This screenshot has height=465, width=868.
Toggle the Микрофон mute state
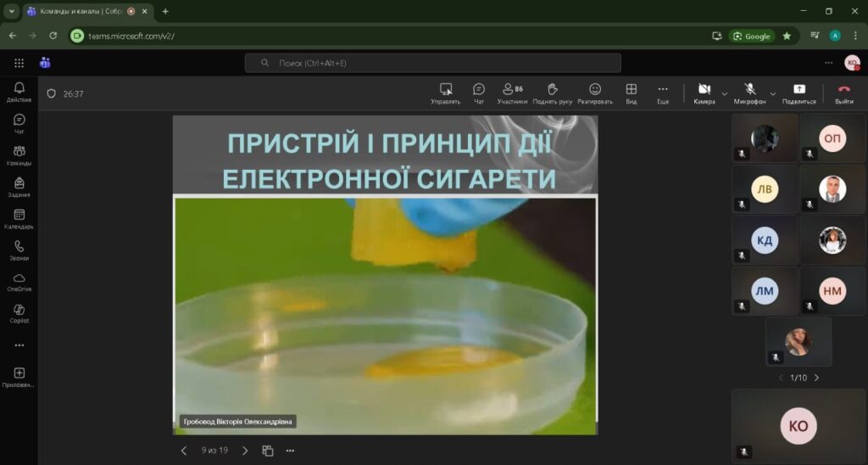pos(749,92)
